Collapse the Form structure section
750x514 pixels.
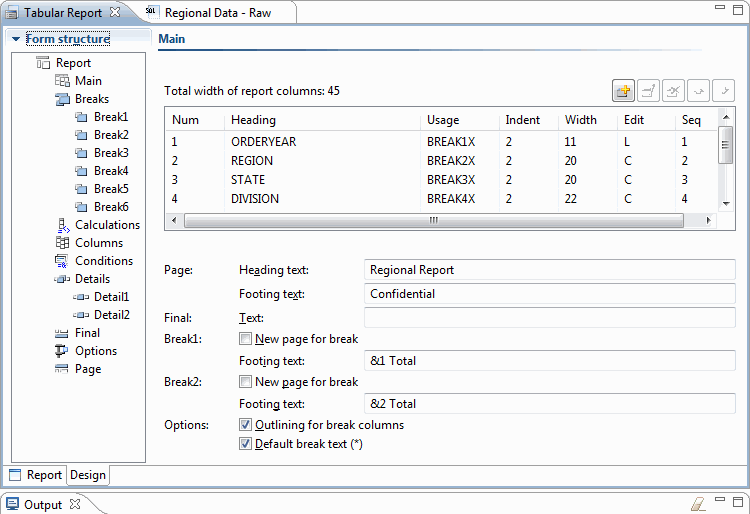[x=16, y=39]
